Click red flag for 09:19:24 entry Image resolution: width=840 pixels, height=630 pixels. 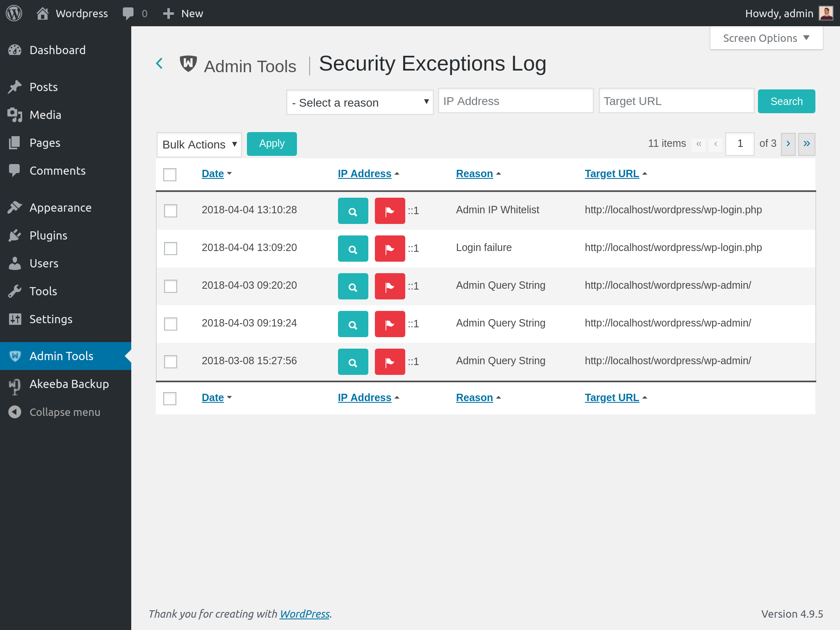(390, 324)
